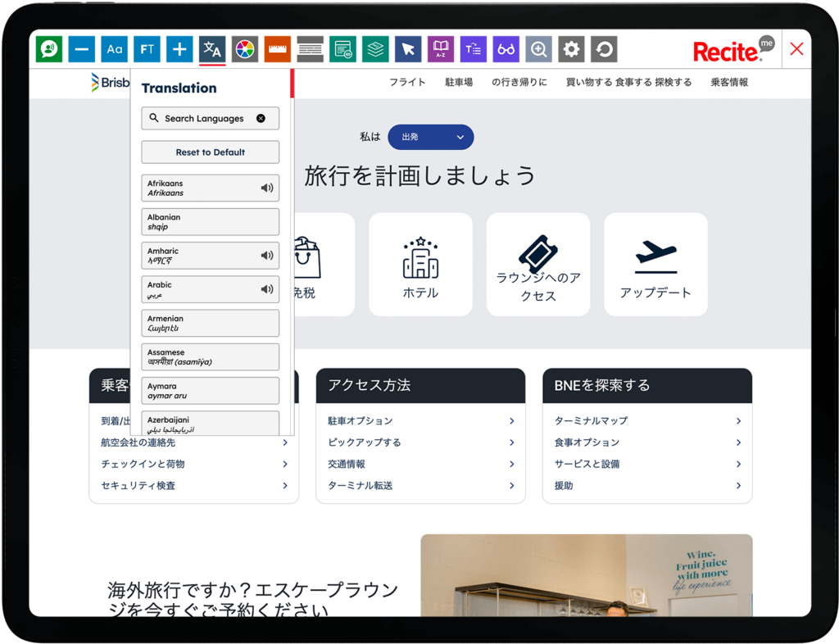
Task: Select the cursor pointer tool
Action: point(408,49)
